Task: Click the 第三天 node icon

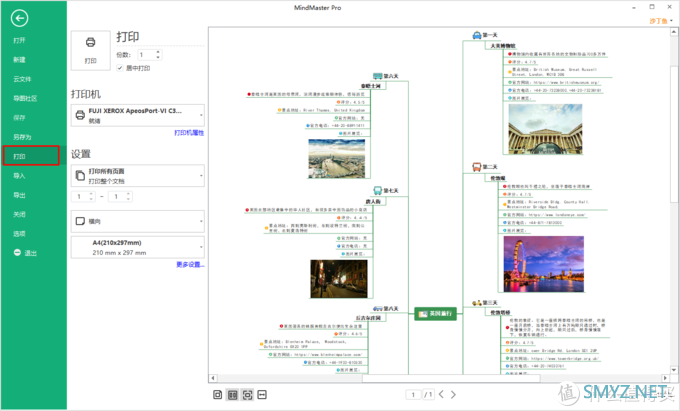Action: 477,303
